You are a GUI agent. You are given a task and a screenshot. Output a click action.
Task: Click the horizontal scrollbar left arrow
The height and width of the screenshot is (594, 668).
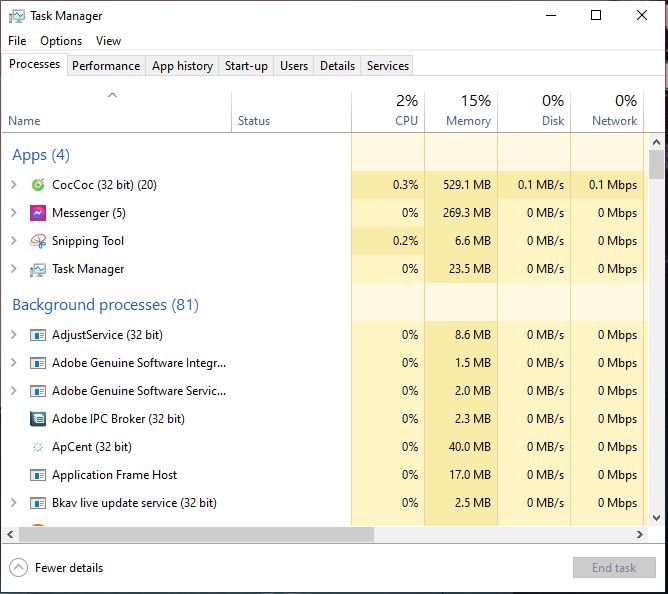click(x=10, y=535)
